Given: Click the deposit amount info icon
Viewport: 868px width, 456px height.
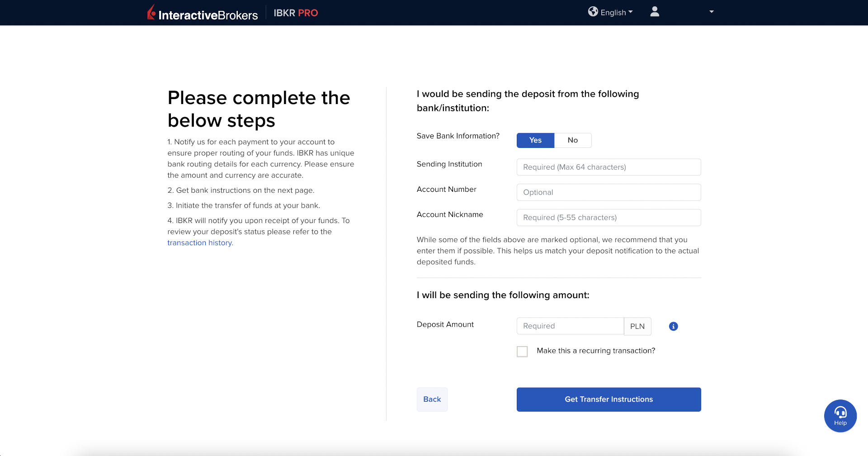Looking at the screenshot, I should click(x=673, y=326).
